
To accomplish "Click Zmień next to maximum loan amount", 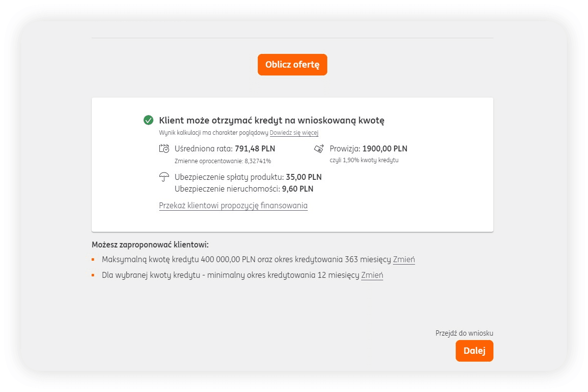I will coord(404,260).
